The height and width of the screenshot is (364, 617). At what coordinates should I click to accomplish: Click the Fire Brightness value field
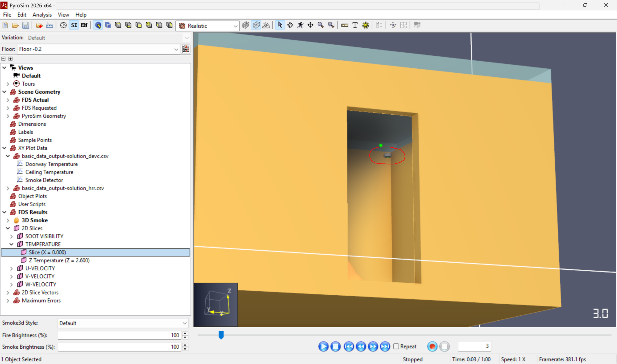[120, 335]
